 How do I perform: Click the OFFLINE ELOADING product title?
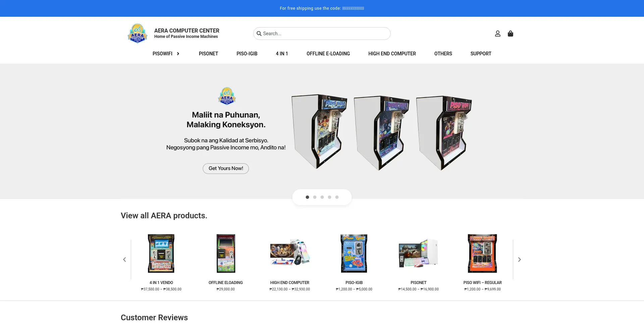(225, 283)
